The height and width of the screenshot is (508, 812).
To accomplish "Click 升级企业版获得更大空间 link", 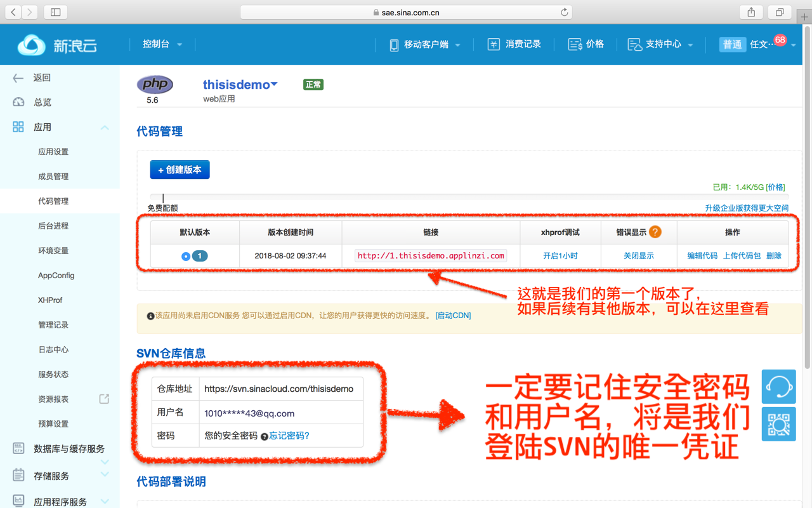I will pyautogui.click(x=747, y=208).
